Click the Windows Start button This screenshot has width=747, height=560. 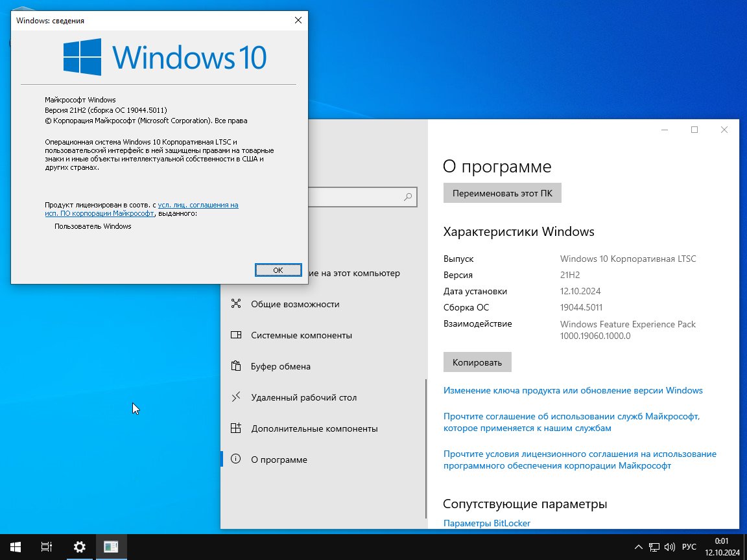click(x=16, y=546)
